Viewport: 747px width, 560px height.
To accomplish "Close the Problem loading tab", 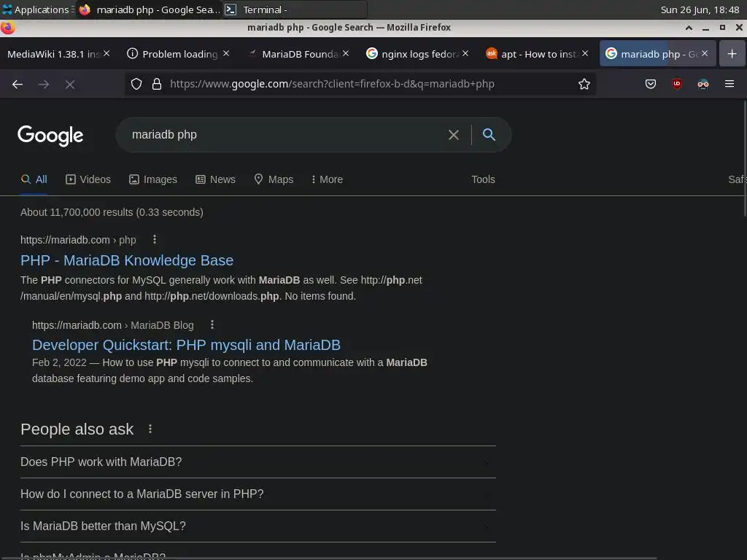I will coord(226,53).
